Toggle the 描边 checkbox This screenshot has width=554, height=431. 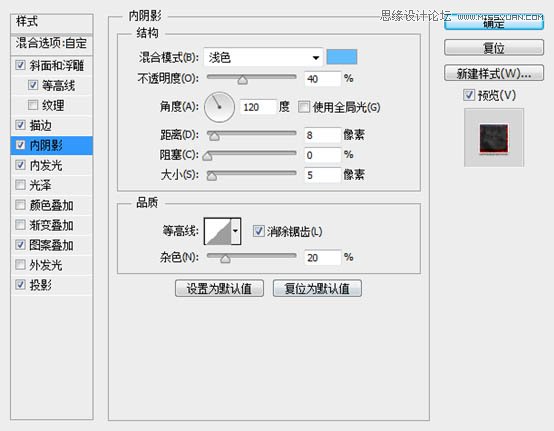[x=20, y=125]
